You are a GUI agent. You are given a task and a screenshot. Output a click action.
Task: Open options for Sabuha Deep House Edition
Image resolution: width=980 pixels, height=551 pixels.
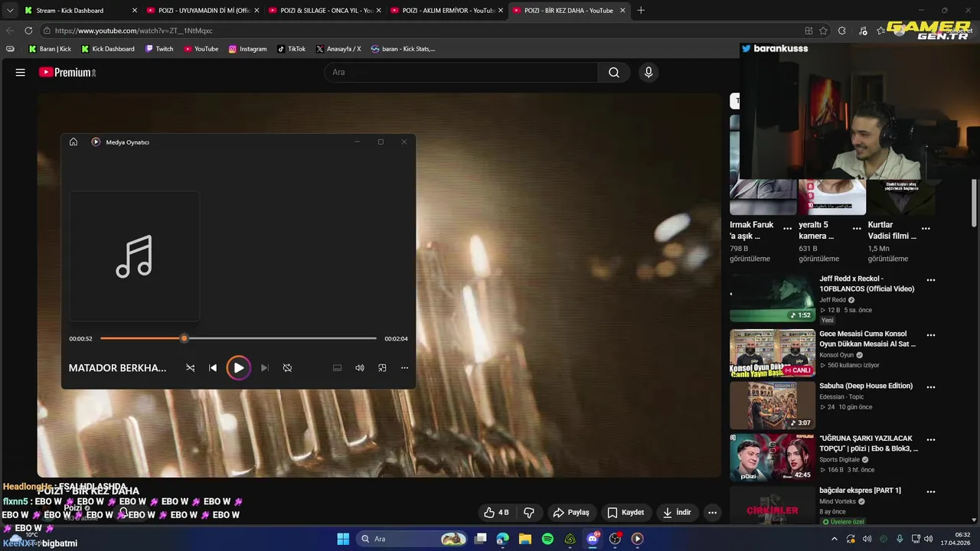pos(931,387)
